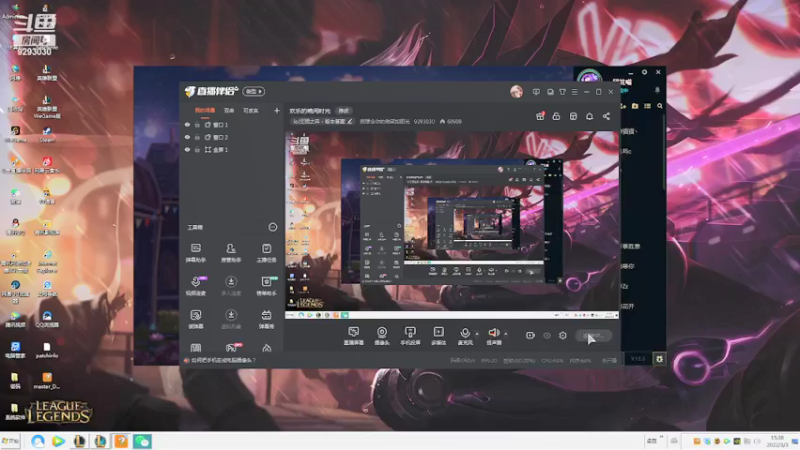Click the padlock icon above the preview

point(556,116)
